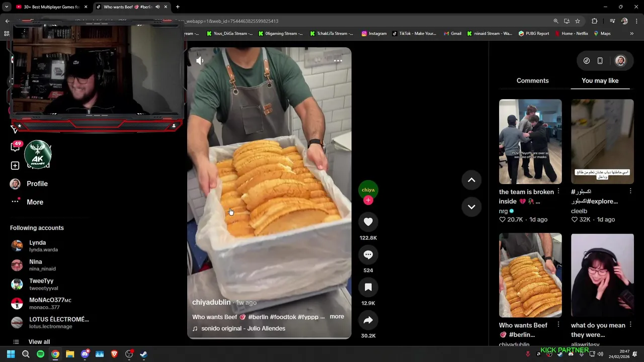Open sonido original - Julio Allendes sound
Image resolution: width=644 pixels, height=362 pixels.
point(243,328)
